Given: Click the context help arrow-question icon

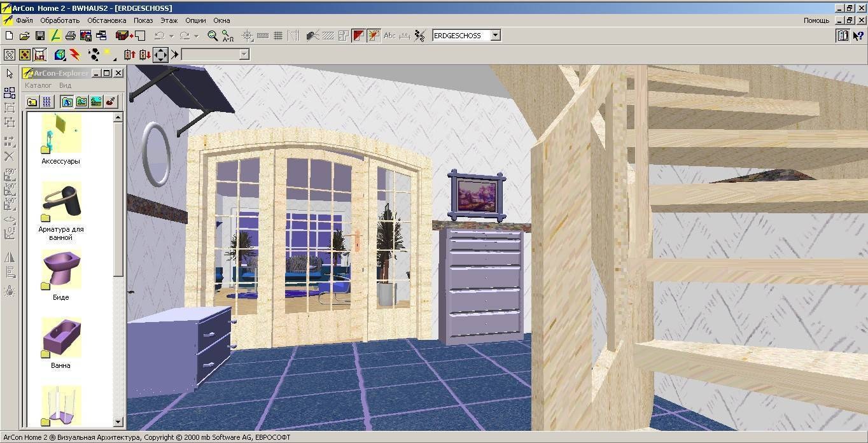Looking at the screenshot, I should (x=858, y=36).
